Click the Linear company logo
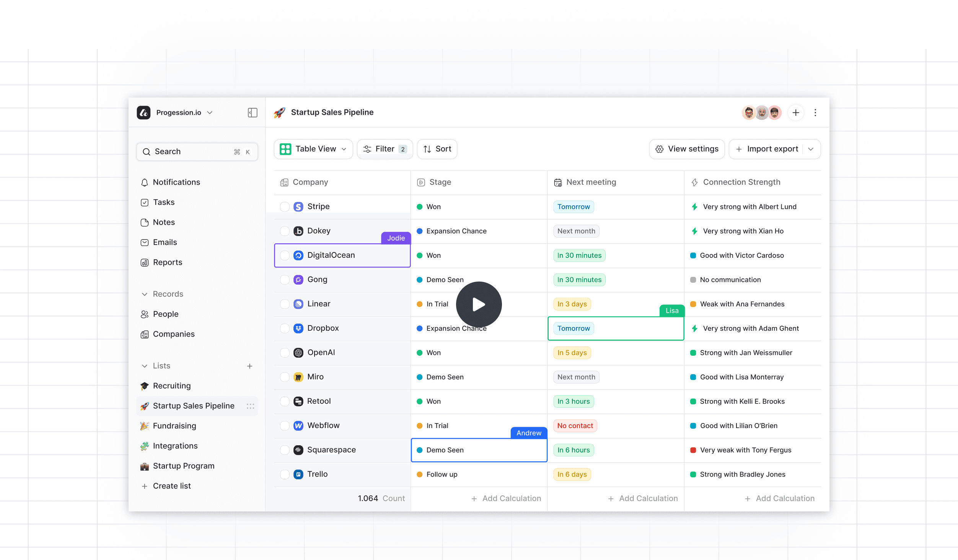Viewport: 958px width, 560px height. tap(298, 304)
